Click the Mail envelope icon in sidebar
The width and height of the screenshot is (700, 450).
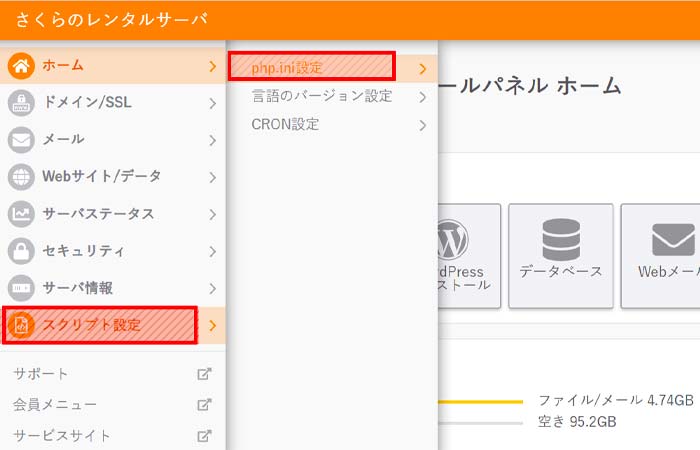pos(21,140)
